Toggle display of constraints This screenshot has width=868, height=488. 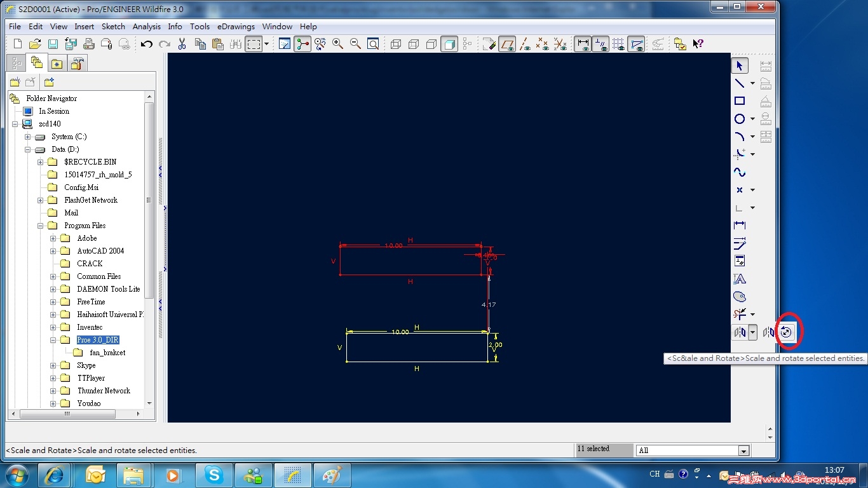(x=600, y=44)
